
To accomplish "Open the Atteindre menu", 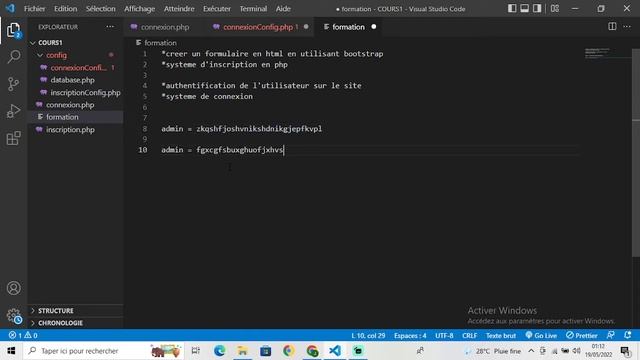I will pos(179,9).
